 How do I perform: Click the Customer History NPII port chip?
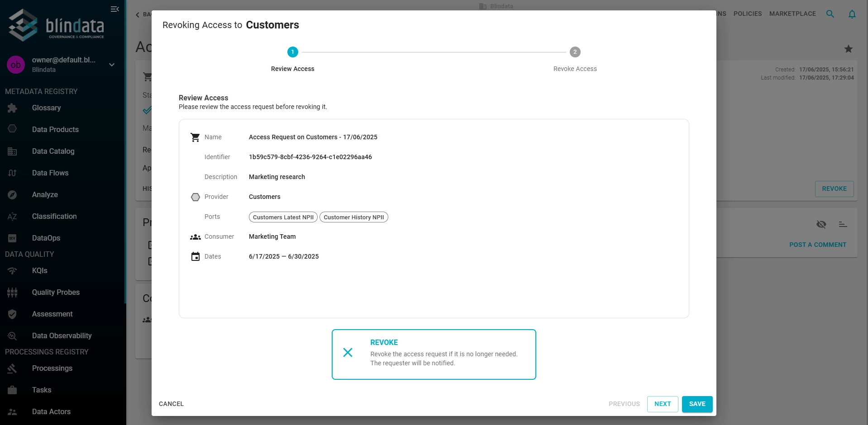pos(354,217)
